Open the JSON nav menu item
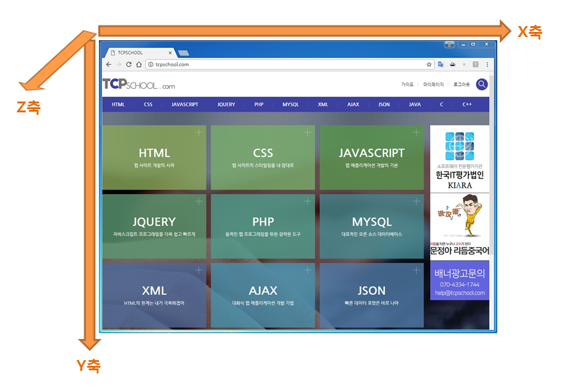The height and width of the screenshot is (392, 563). [x=384, y=105]
